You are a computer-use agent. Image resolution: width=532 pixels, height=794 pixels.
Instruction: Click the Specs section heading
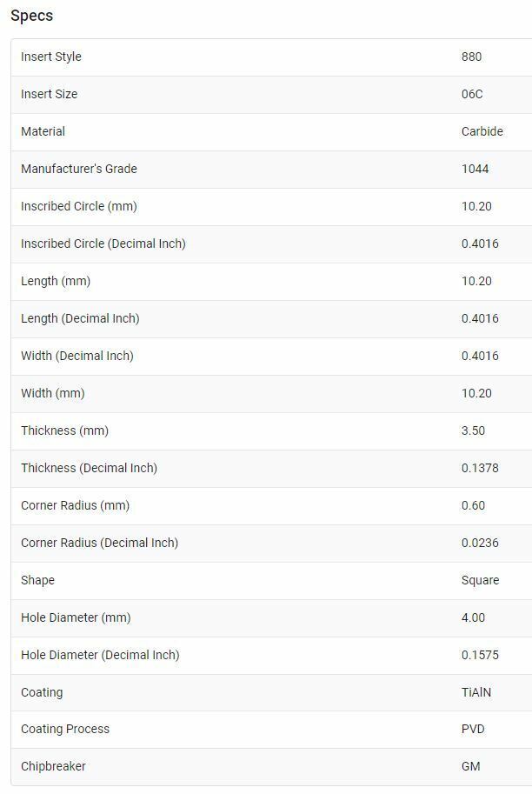(x=31, y=16)
